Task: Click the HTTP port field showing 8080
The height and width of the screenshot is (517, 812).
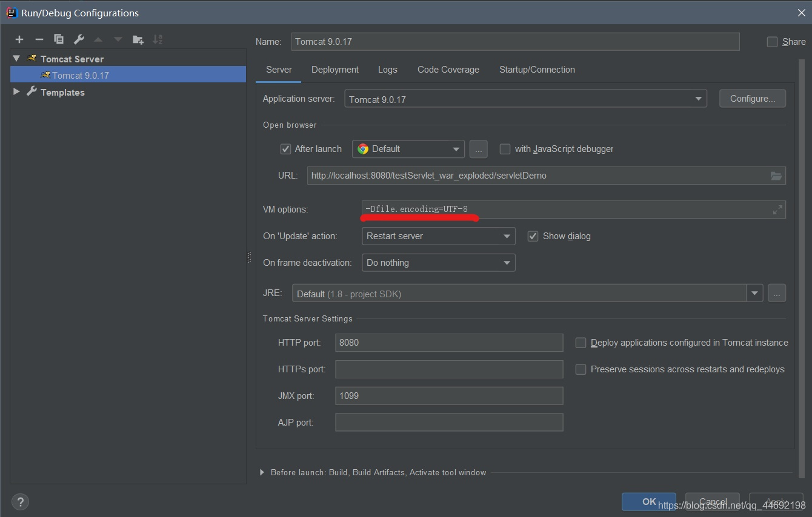Action: pos(449,343)
